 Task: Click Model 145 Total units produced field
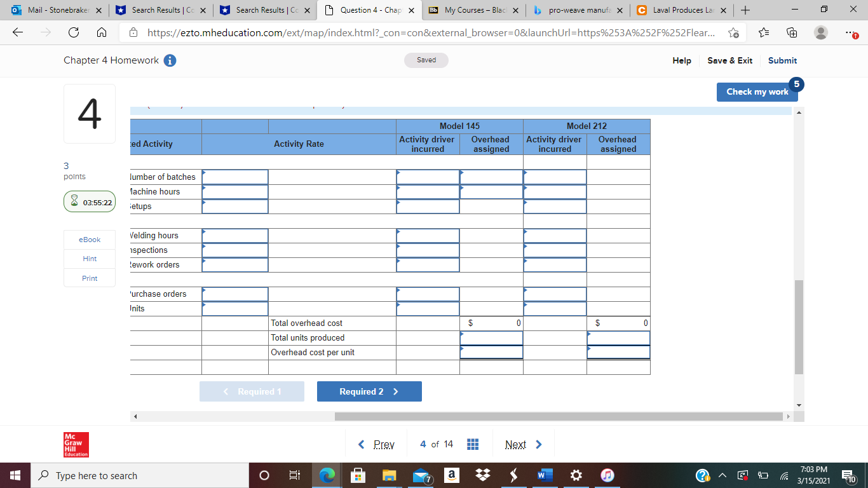pos(491,337)
